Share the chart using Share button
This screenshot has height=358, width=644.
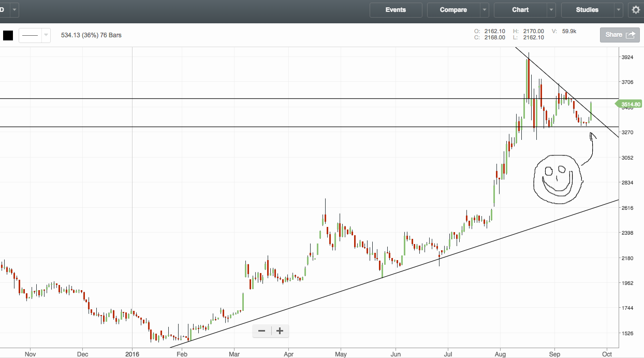pos(619,35)
